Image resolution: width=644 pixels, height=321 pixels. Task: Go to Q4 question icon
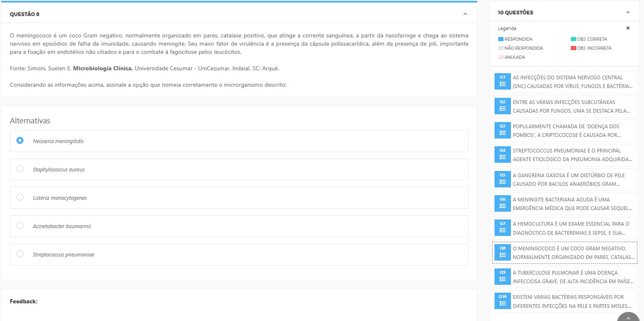502,155
